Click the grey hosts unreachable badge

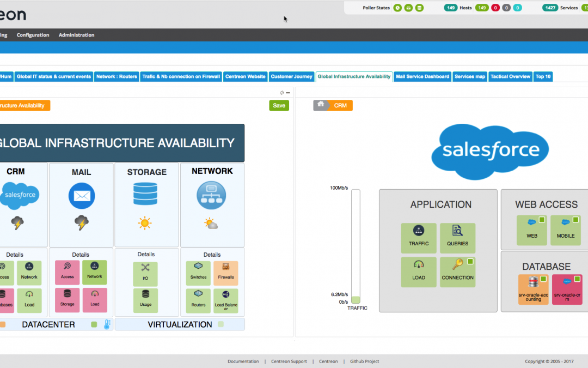[506, 8]
